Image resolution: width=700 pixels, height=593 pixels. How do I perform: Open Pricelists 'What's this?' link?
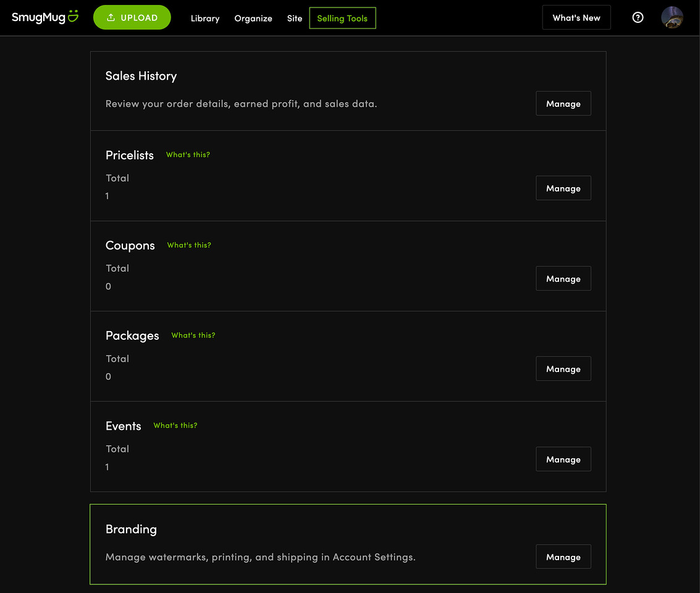(x=188, y=155)
